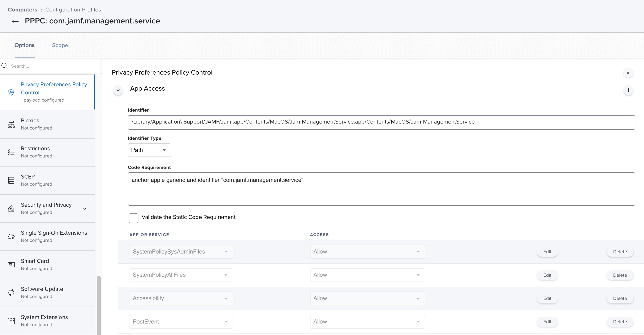Screen dimensions: 644x335
Task: Click the back arrow beside the profile title
Action: click(15, 21)
